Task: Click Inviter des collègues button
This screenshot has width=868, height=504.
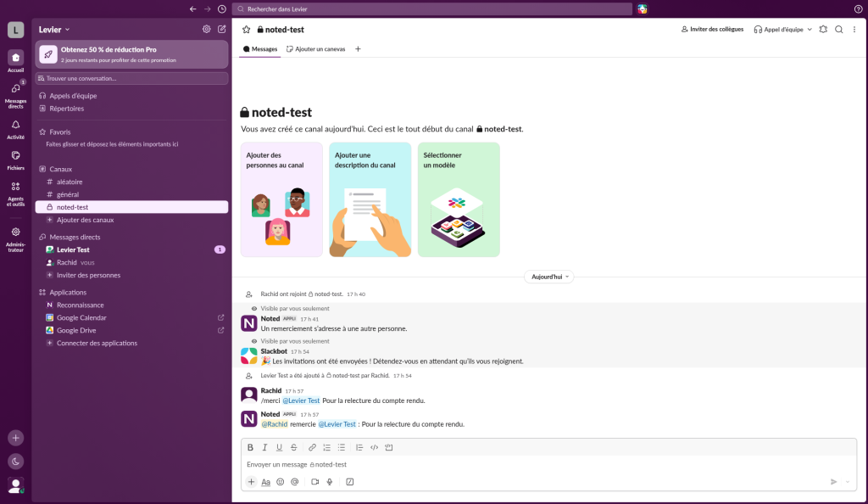Action: pyautogui.click(x=712, y=30)
